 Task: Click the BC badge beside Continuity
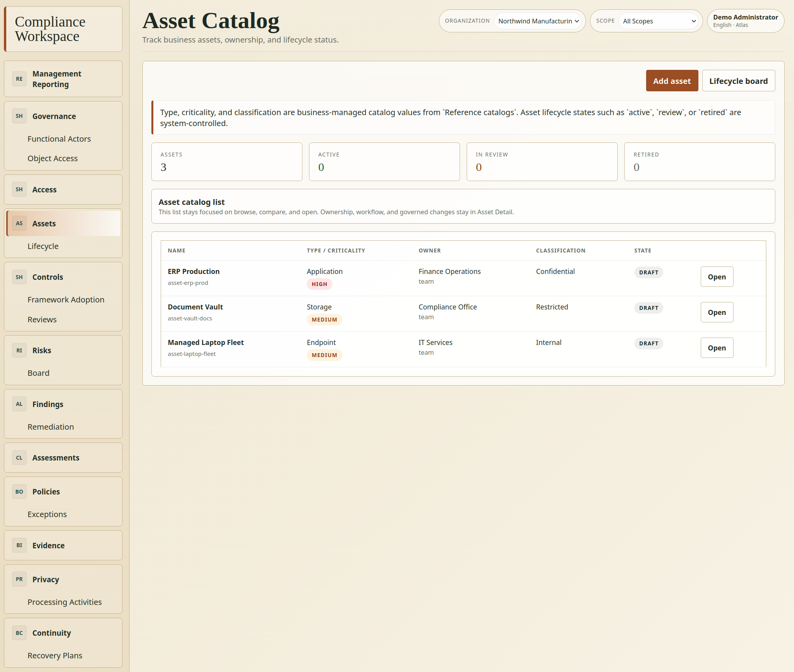tap(19, 633)
